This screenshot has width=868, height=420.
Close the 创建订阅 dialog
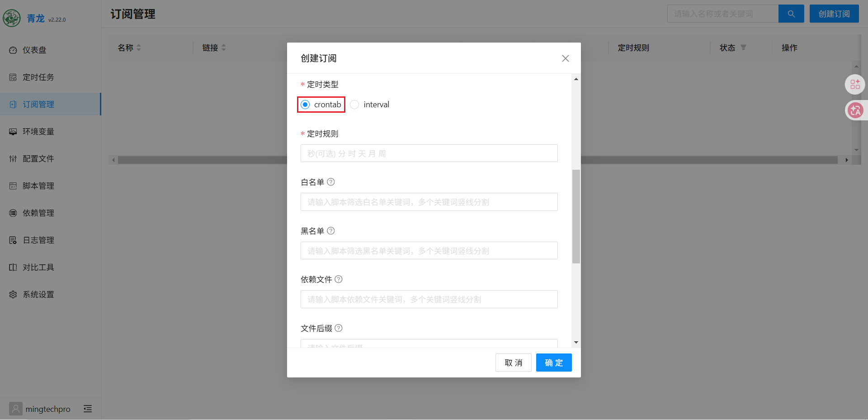tap(565, 58)
